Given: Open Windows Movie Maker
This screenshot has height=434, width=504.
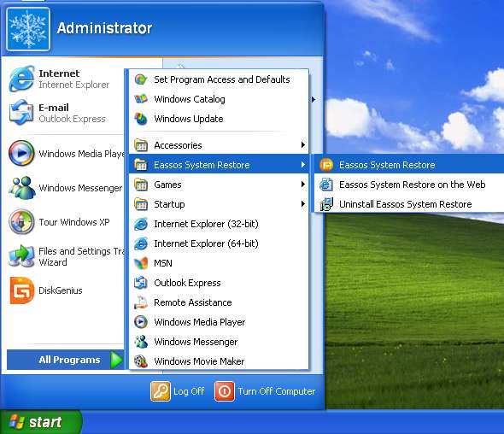Looking at the screenshot, I should (219, 361).
